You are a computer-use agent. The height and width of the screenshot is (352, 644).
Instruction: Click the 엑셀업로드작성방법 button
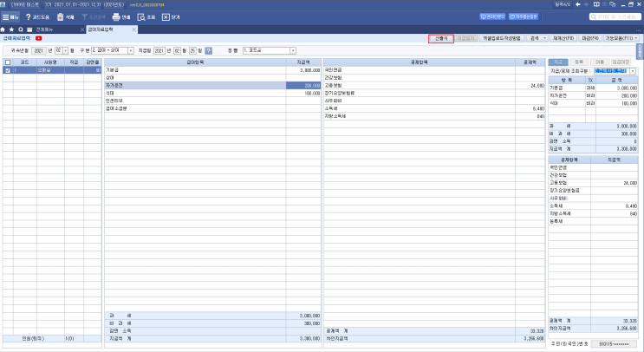[x=501, y=38]
